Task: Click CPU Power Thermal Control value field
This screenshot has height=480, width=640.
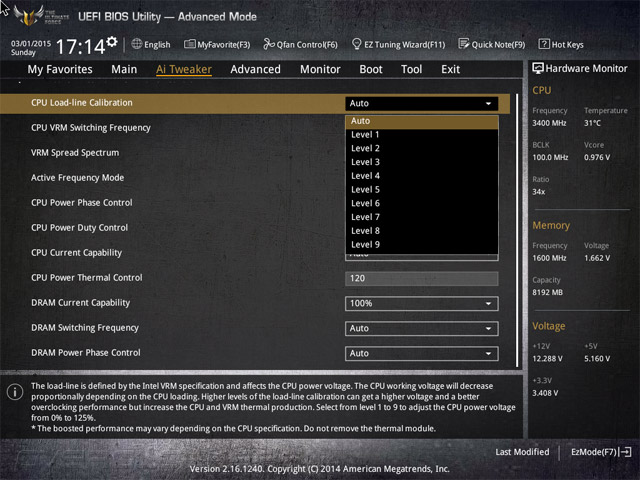Action: [422, 278]
